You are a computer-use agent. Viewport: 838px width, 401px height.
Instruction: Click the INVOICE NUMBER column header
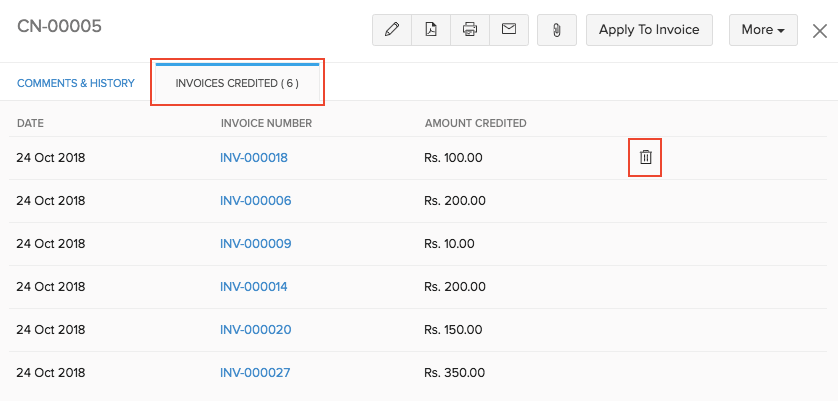[x=266, y=124]
